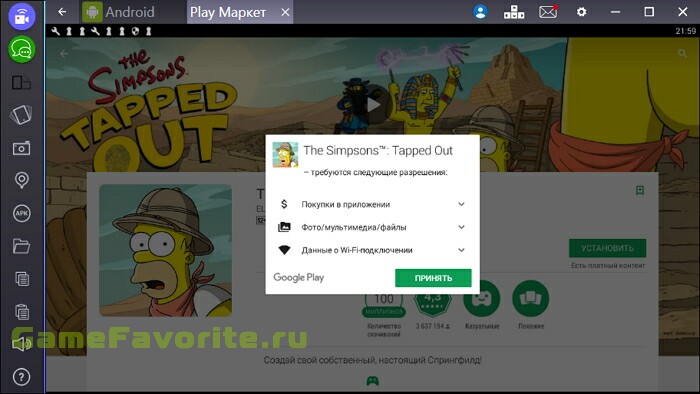The width and height of the screenshot is (700, 394).
Task: Go back with BlueStacks title bar arrow
Action: click(62, 12)
